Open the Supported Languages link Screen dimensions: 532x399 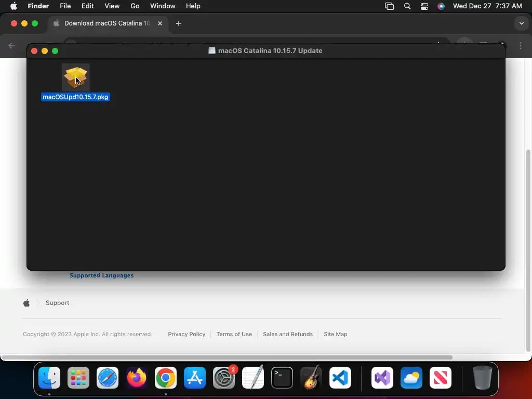pyautogui.click(x=101, y=275)
